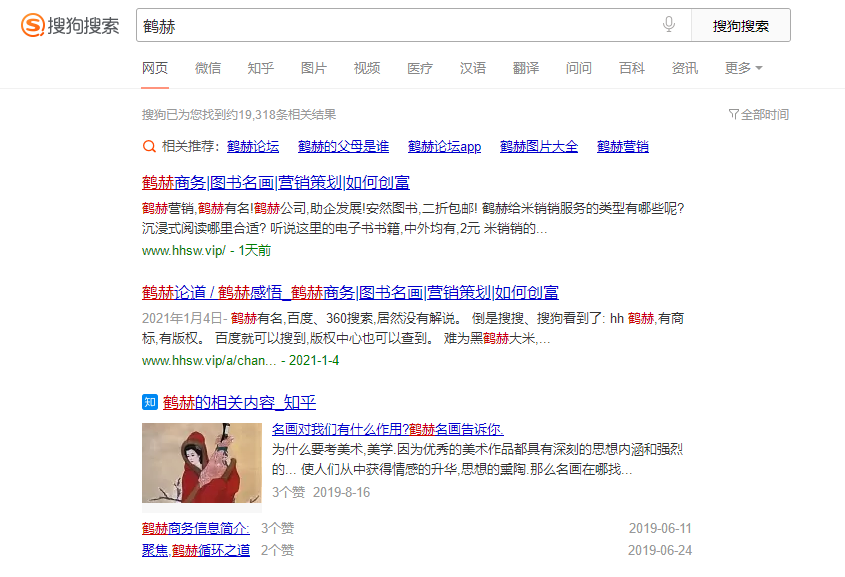This screenshot has height=577, width=845.
Task: Open the 知乎 search tab
Action: click(x=261, y=68)
